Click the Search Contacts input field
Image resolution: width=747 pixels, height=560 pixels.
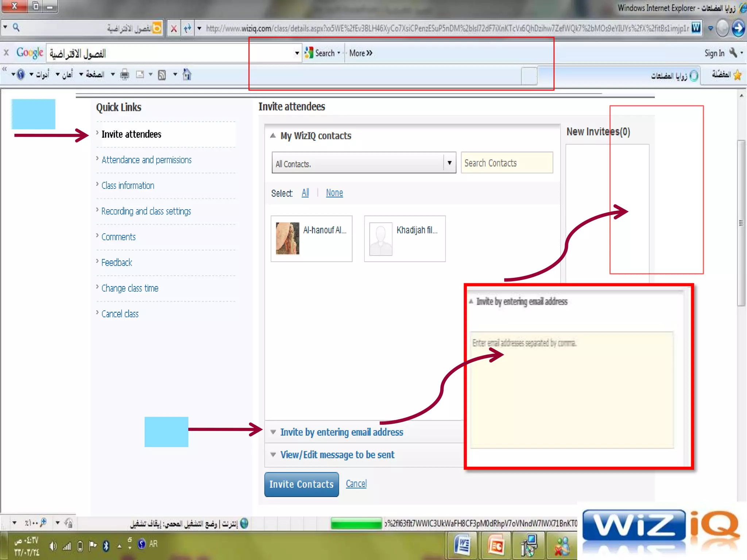[x=507, y=163]
